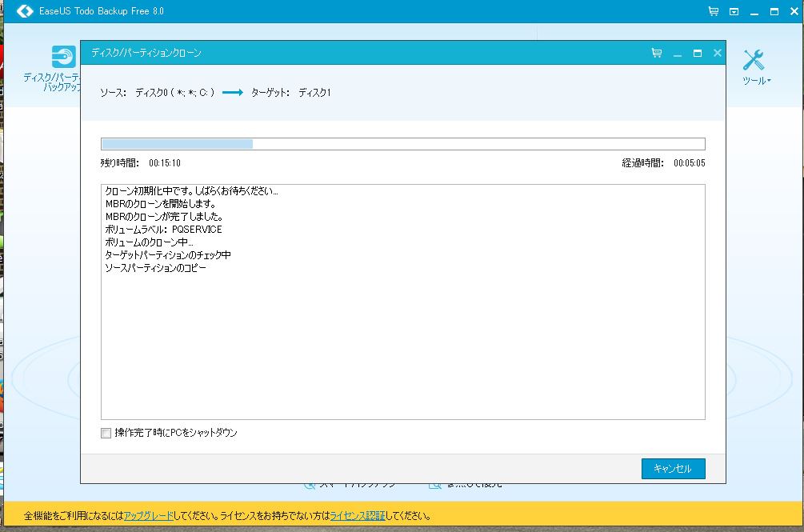Minimize the EaseUS Todo Backup main window

click(754, 12)
